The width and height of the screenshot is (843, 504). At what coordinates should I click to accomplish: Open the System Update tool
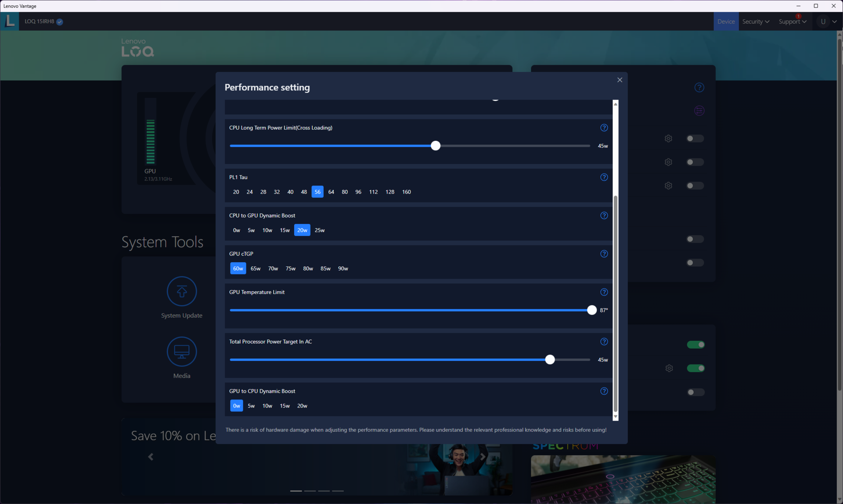[x=181, y=291]
